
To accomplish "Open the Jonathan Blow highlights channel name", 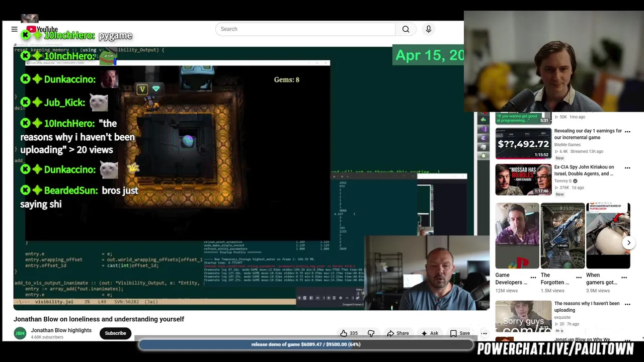I will [61, 330].
